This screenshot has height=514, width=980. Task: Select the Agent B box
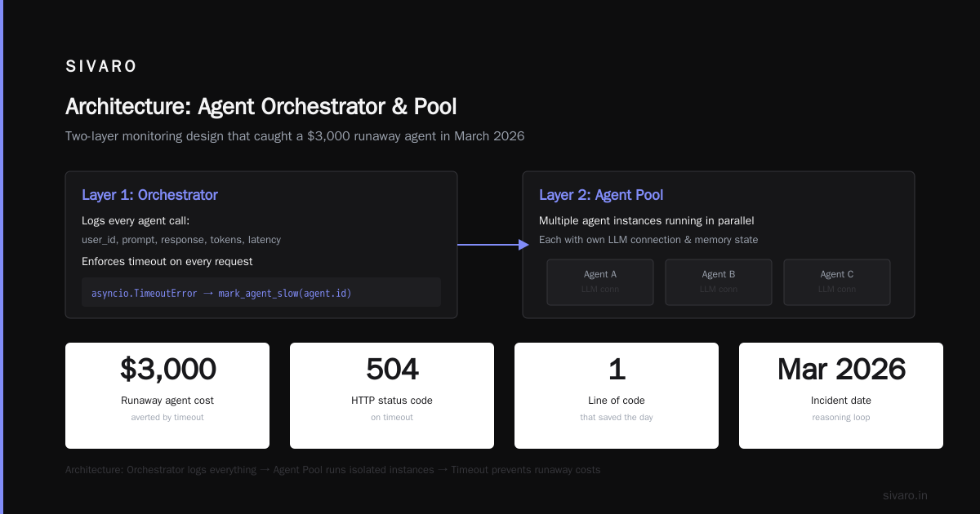coord(719,282)
